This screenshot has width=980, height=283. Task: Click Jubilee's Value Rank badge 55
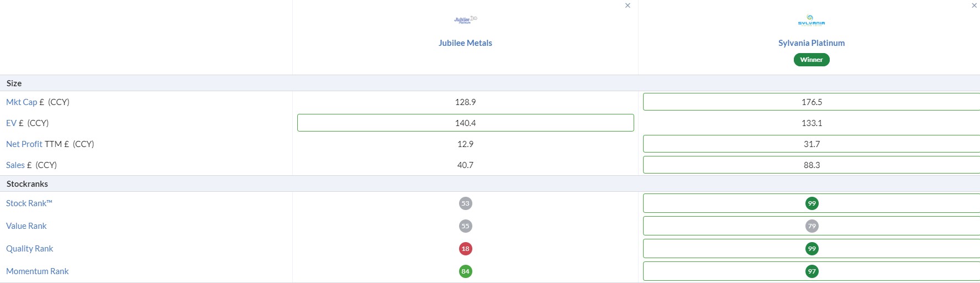466,226
